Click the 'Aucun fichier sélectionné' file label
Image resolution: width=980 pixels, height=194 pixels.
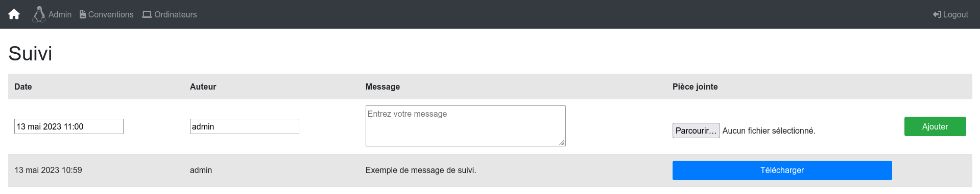(769, 131)
